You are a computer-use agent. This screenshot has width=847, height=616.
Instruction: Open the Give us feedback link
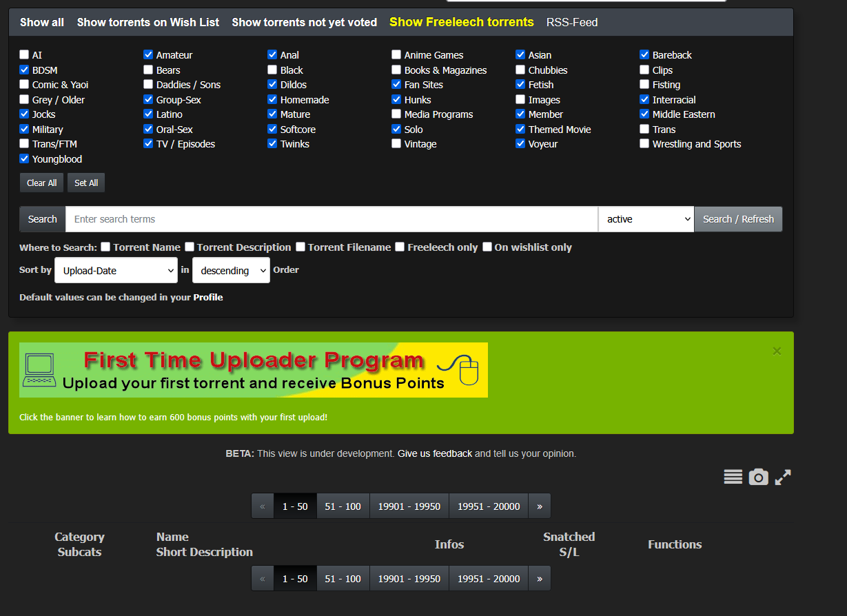pyautogui.click(x=435, y=453)
